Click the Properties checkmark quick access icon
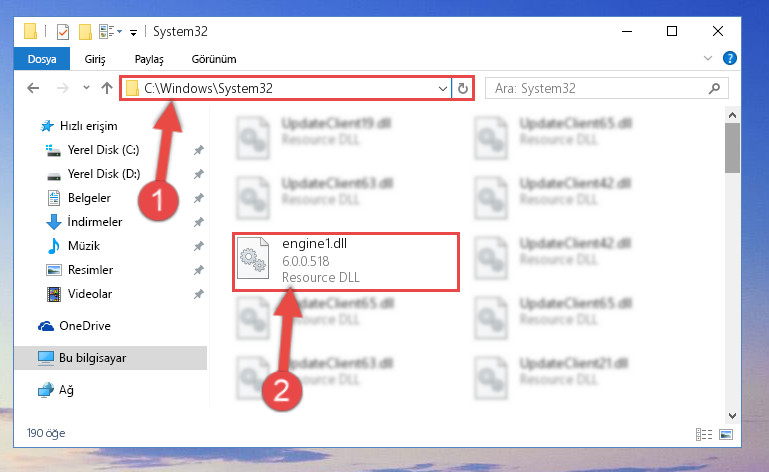 click(x=63, y=32)
